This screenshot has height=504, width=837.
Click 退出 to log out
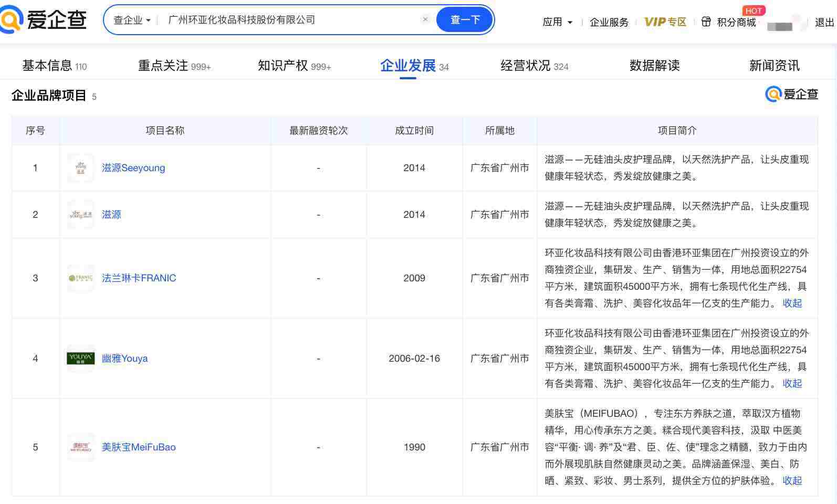pyautogui.click(x=824, y=22)
